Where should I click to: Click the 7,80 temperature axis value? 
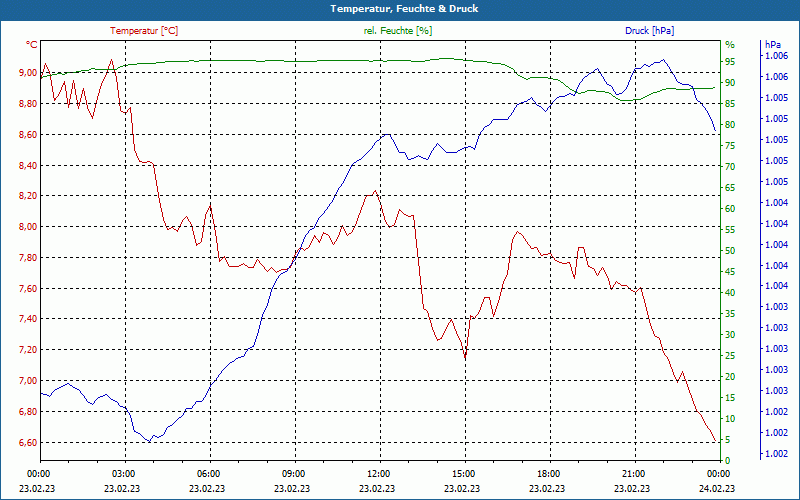[28, 258]
